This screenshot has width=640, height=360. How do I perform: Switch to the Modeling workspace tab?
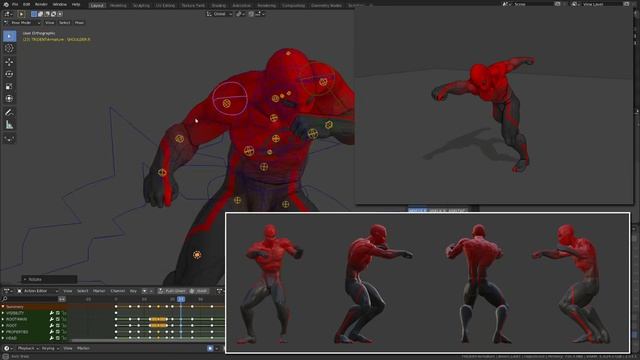[x=118, y=5]
